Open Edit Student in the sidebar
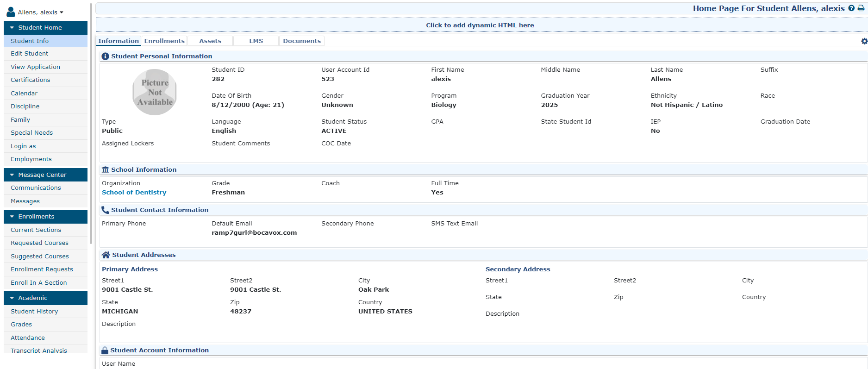 coord(30,54)
